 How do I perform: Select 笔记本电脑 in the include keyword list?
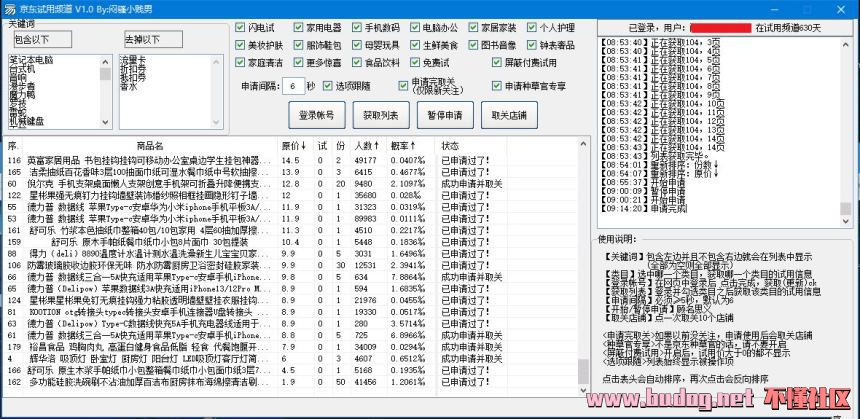(31, 60)
